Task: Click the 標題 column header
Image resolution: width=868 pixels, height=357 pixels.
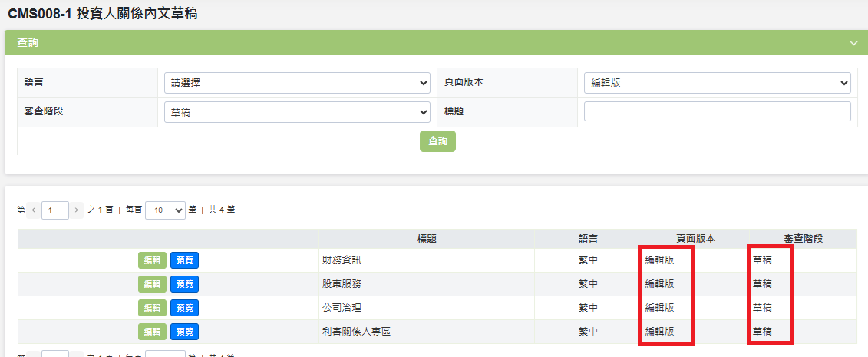Action: tap(427, 239)
